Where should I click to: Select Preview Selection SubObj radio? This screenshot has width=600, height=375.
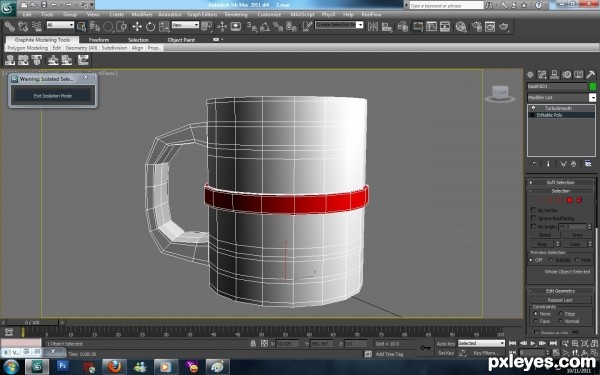click(551, 260)
